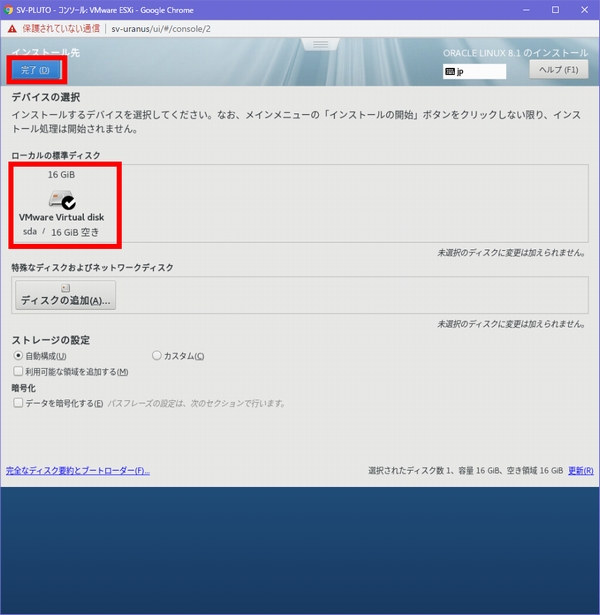Toggle データを暗号化する(E) checkbox
This screenshot has width=600, height=615.
click(18, 403)
